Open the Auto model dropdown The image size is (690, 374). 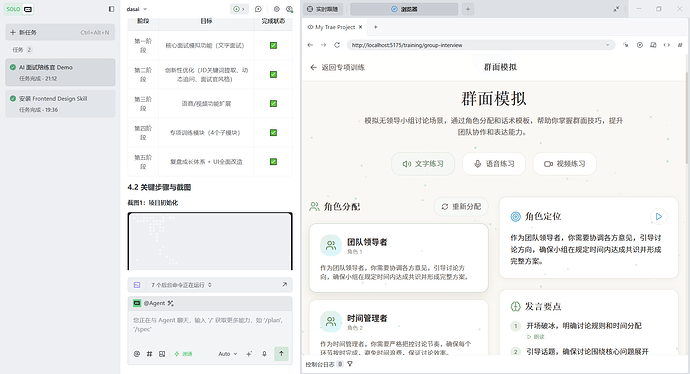tap(228, 354)
